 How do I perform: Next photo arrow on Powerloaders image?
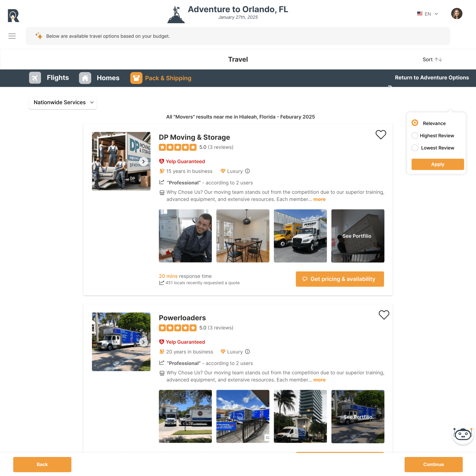143,342
